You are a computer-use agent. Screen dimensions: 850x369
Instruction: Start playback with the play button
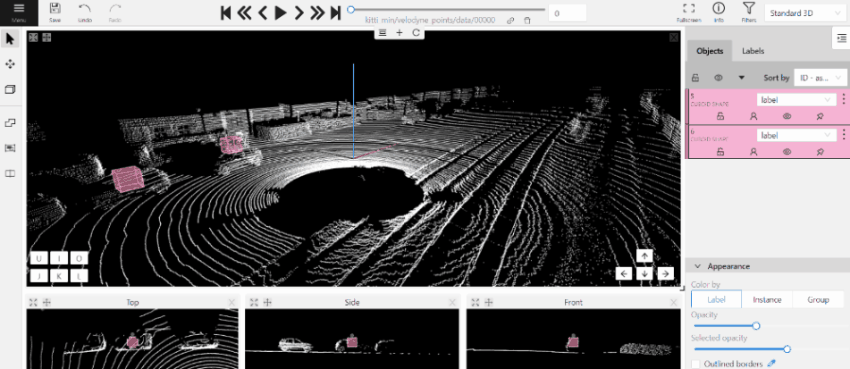[280, 12]
